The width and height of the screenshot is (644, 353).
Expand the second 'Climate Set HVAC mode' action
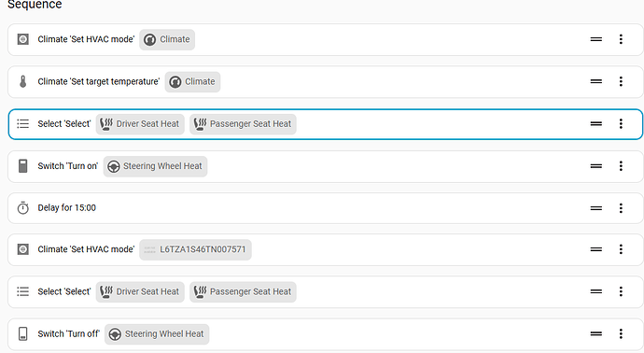coord(326,249)
